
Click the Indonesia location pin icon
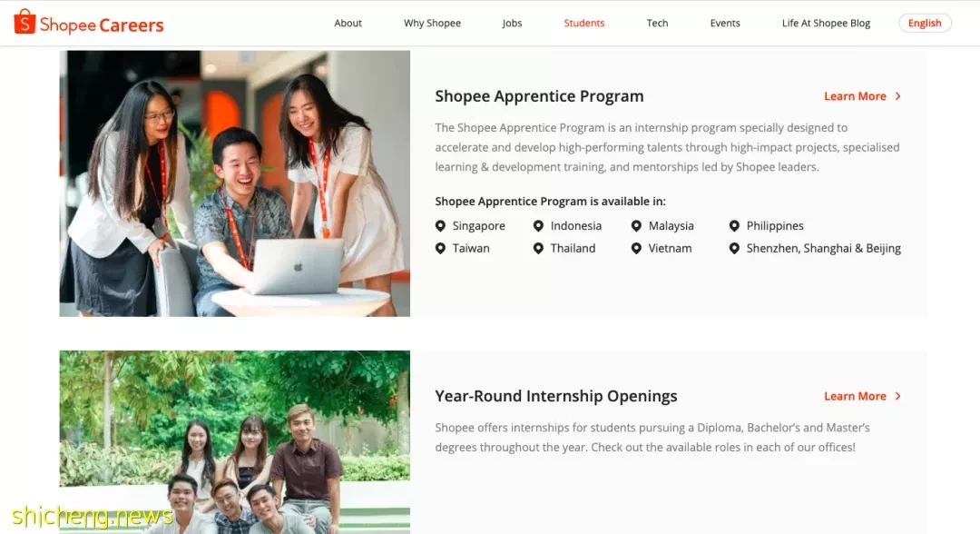click(x=538, y=226)
